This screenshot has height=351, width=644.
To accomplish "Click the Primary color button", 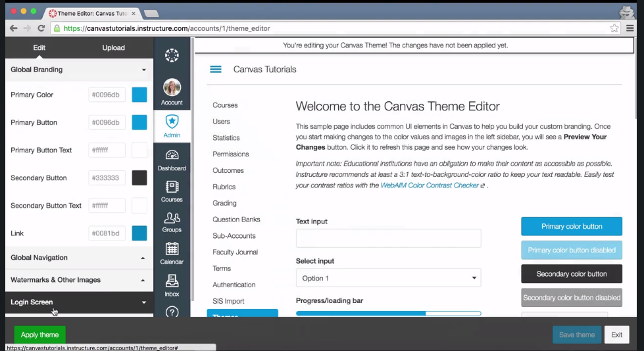I will tap(571, 226).
